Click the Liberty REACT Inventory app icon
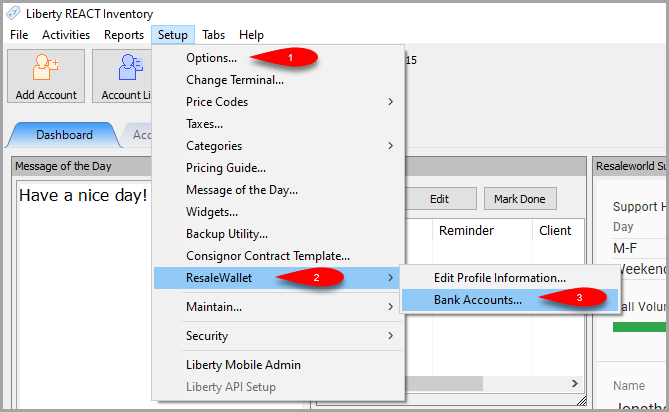 pos(13,13)
